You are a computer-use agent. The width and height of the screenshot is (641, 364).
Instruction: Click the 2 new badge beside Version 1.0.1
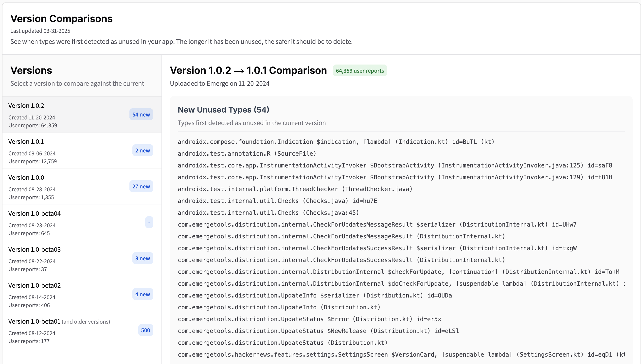tap(142, 150)
